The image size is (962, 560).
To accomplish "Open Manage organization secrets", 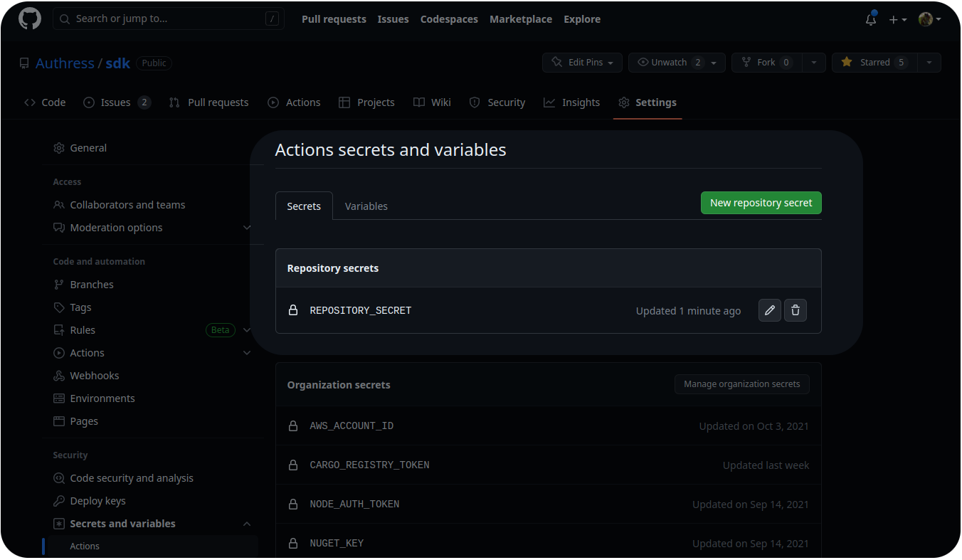I will click(x=741, y=384).
